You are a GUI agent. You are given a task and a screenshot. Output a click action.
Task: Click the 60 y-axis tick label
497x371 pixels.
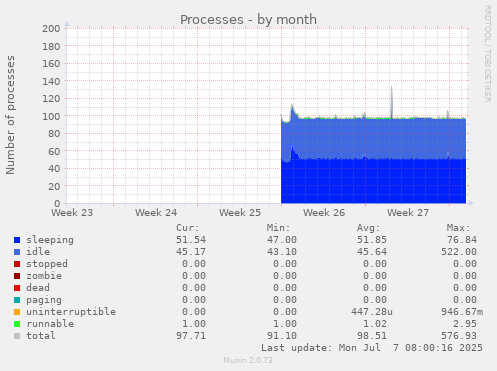pos(54,151)
